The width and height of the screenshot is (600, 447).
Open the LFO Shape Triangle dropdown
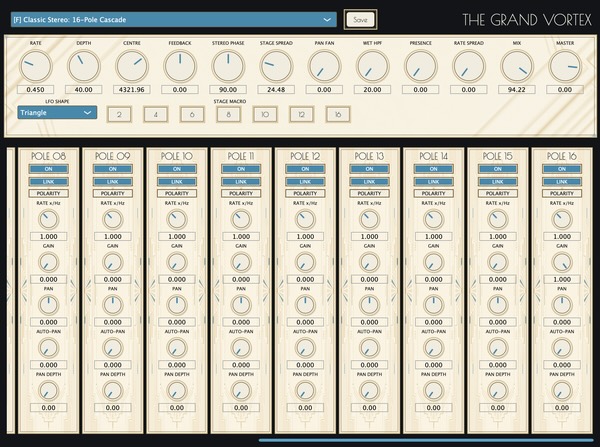click(57, 113)
